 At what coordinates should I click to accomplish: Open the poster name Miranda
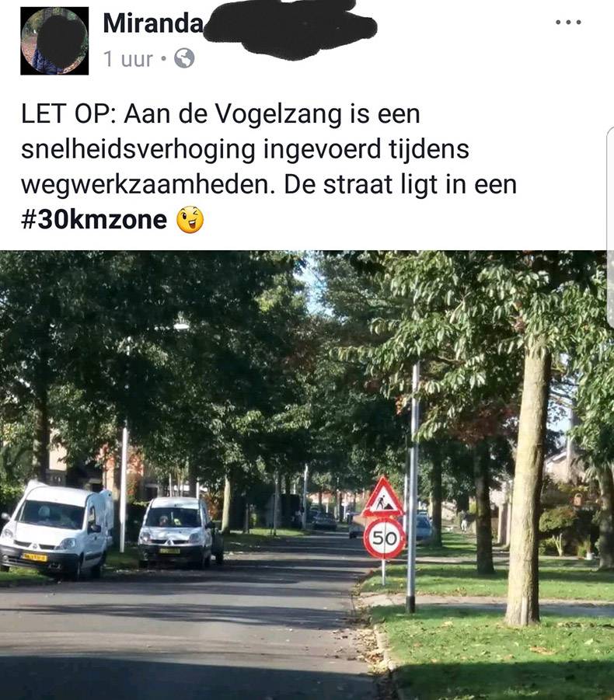click(x=153, y=23)
